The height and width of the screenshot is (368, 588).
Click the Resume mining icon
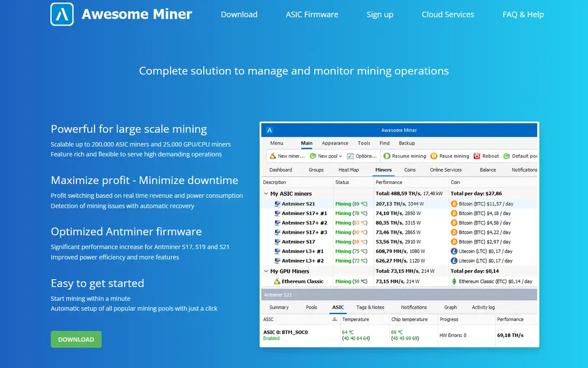[386, 156]
